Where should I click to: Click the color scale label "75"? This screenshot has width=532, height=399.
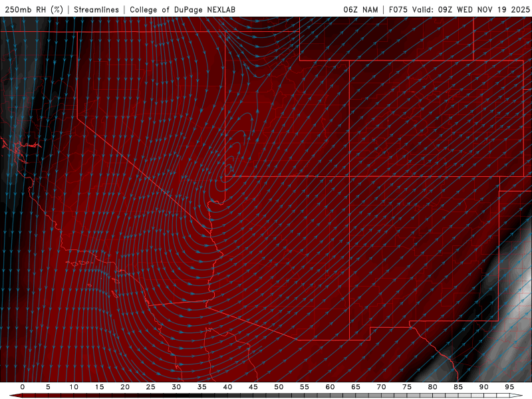(407, 387)
